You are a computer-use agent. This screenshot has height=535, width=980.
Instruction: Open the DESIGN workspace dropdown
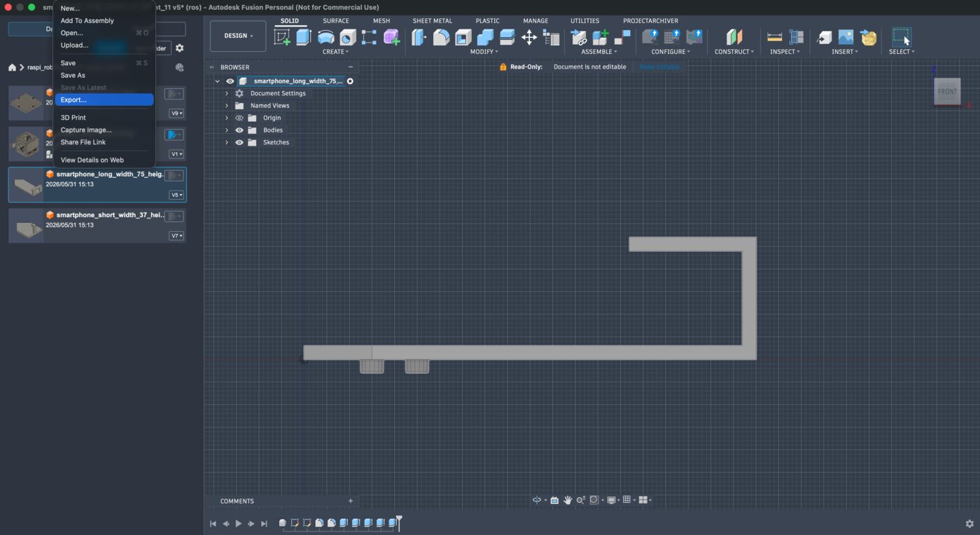coord(238,36)
